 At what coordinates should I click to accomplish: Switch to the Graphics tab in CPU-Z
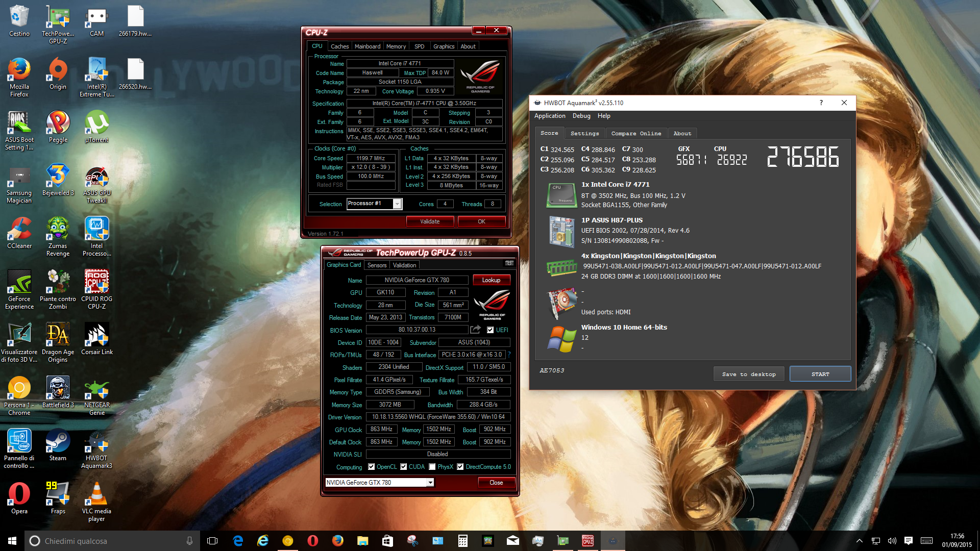tap(444, 46)
